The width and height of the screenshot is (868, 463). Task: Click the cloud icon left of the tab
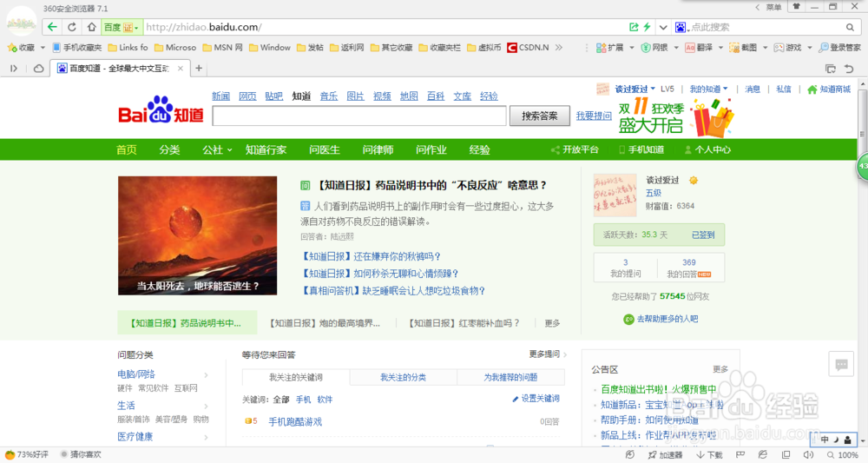click(x=39, y=68)
